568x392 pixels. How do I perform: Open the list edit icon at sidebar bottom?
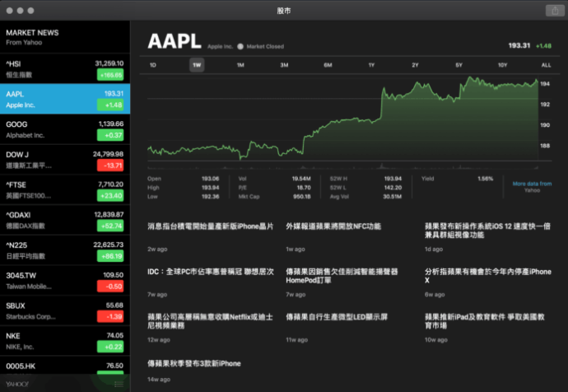(119, 384)
